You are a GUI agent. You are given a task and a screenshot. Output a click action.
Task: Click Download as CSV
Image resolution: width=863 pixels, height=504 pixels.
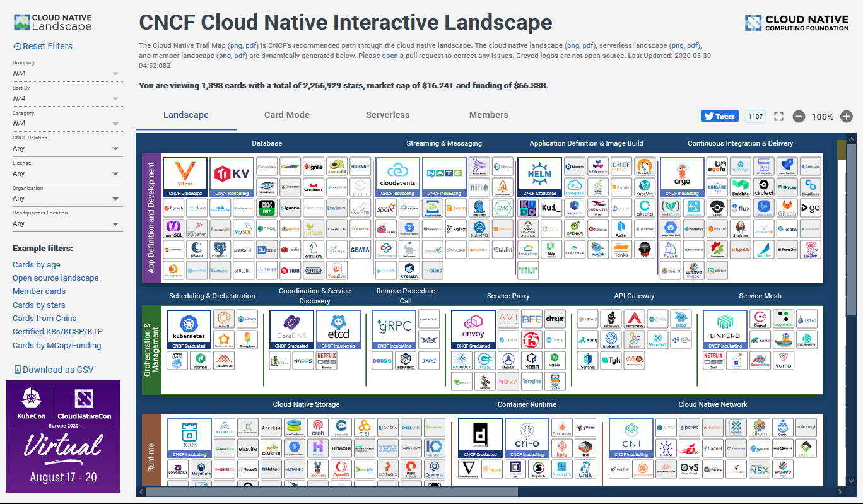(54, 370)
